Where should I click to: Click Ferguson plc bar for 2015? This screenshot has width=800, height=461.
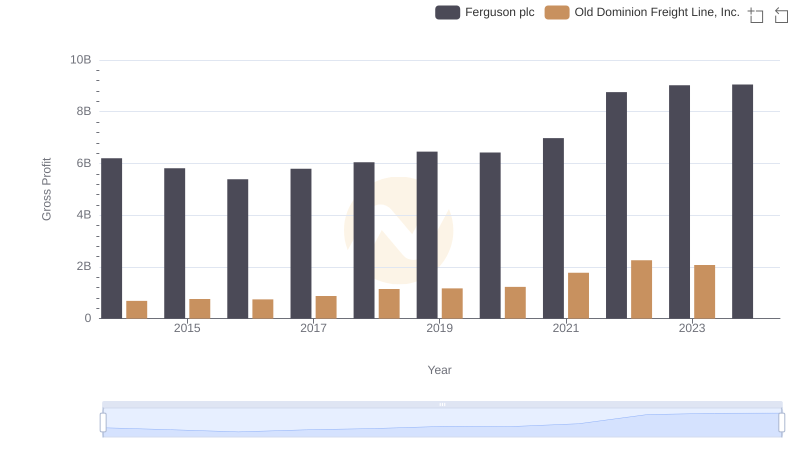click(x=174, y=243)
